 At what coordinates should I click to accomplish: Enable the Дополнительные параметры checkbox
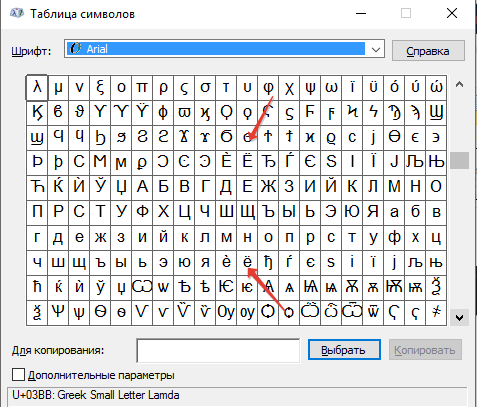(x=19, y=375)
